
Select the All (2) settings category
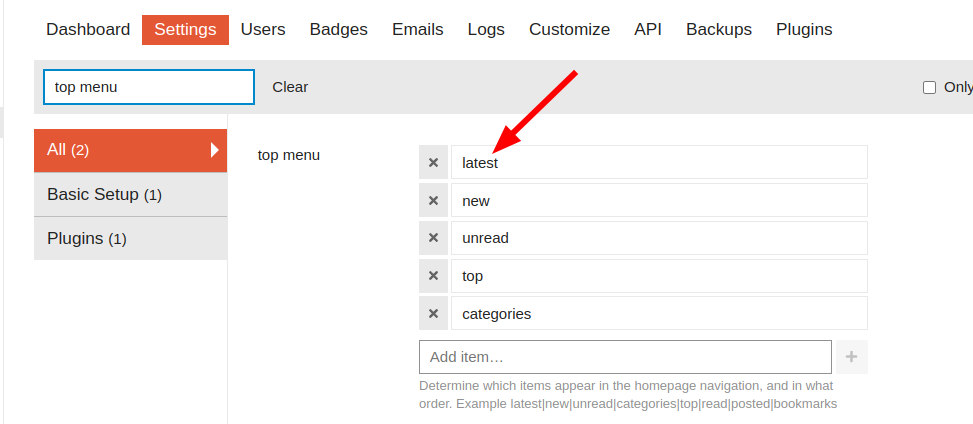point(130,150)
